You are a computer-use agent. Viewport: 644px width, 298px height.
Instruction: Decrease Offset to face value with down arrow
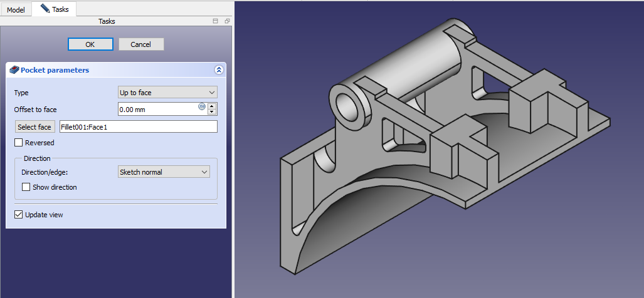212,112
